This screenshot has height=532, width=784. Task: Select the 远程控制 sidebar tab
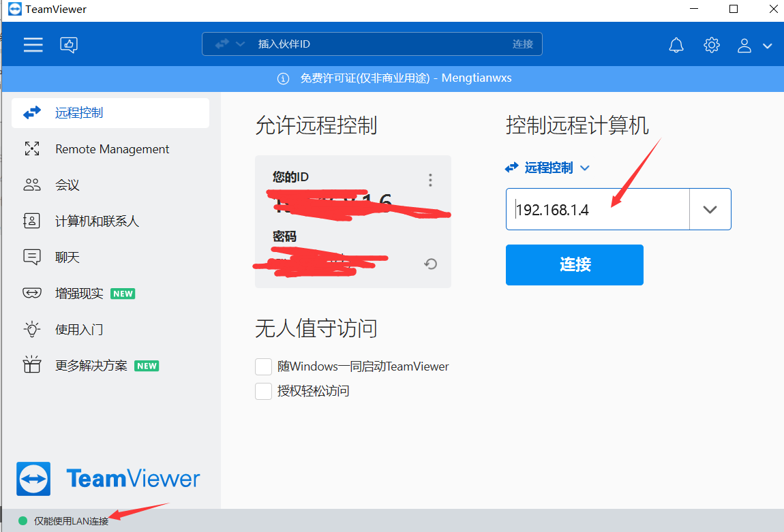click(x=110, y=113)
